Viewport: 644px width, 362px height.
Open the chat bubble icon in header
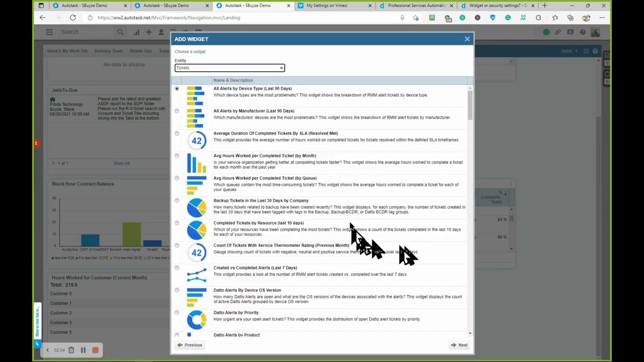coord(571,32)
